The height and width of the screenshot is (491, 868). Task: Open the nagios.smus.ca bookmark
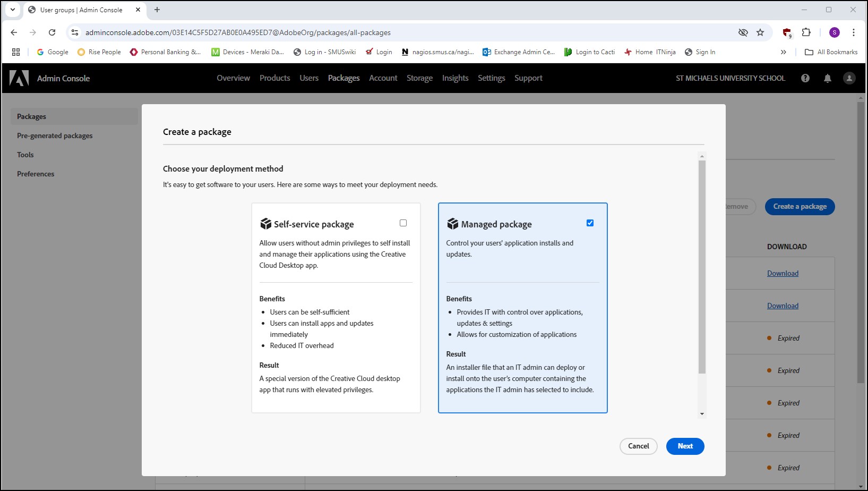[438, 52]
